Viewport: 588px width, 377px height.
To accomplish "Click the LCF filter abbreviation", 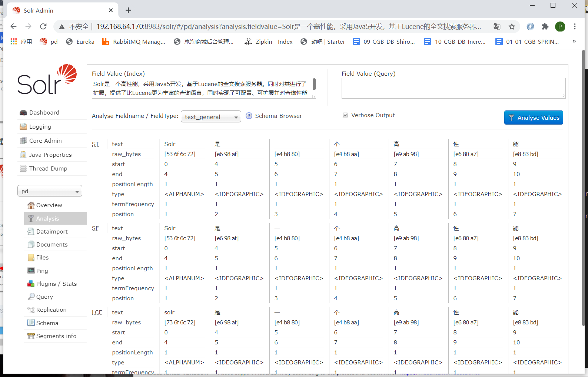I will (x=97, y=312).
